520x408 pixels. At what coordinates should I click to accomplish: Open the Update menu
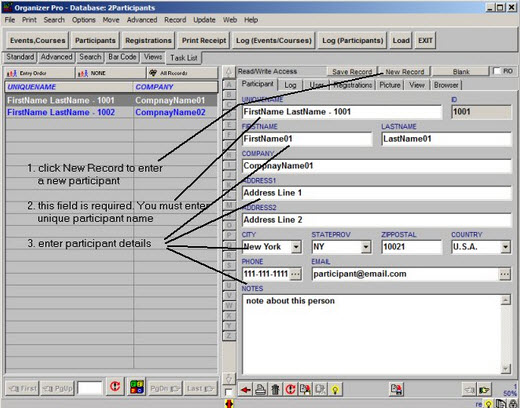[x=204, y=20]
